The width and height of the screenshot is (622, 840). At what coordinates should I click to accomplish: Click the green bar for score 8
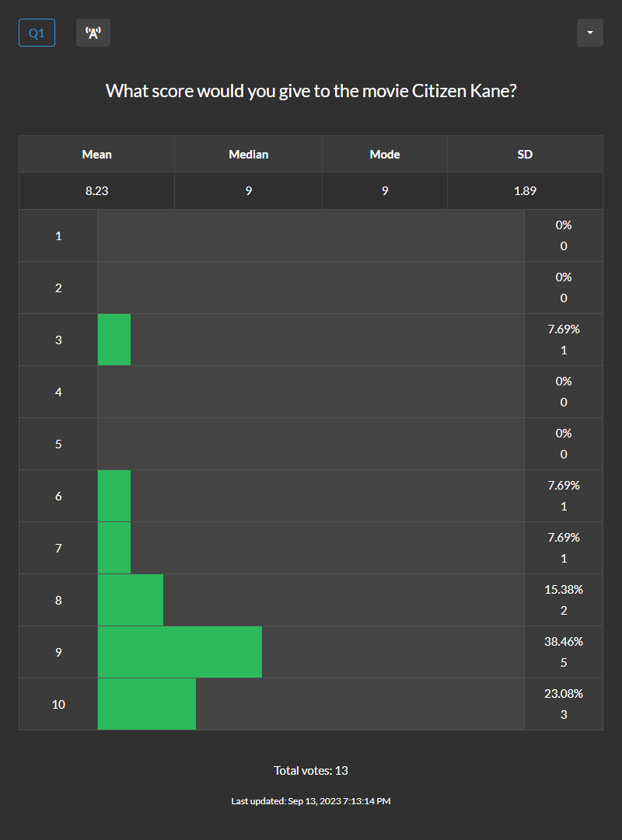pyautogui.click(x=130, y=599)
